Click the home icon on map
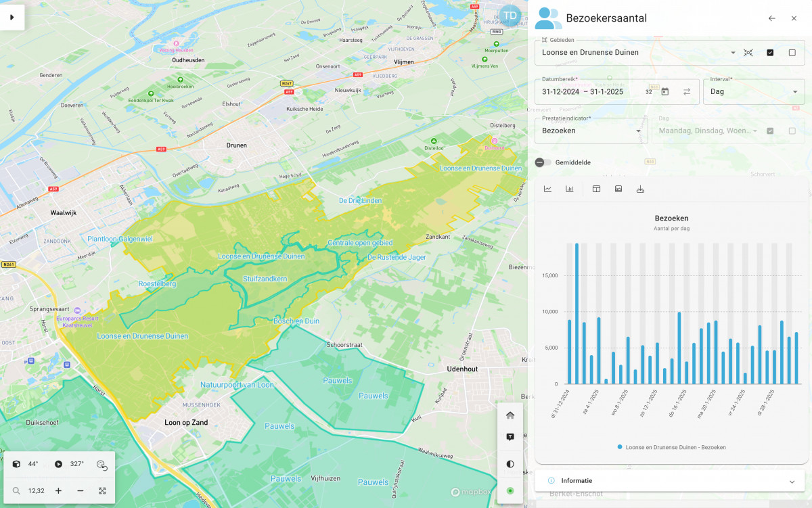The image size is (812, 508). click(510, 415)
